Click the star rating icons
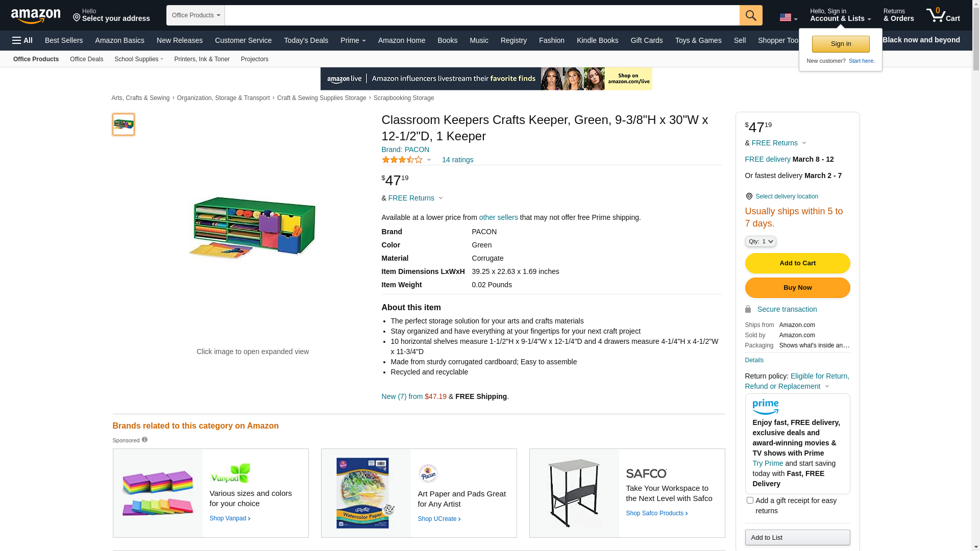The height and width of the screenshot is (551, 980). 402,160
